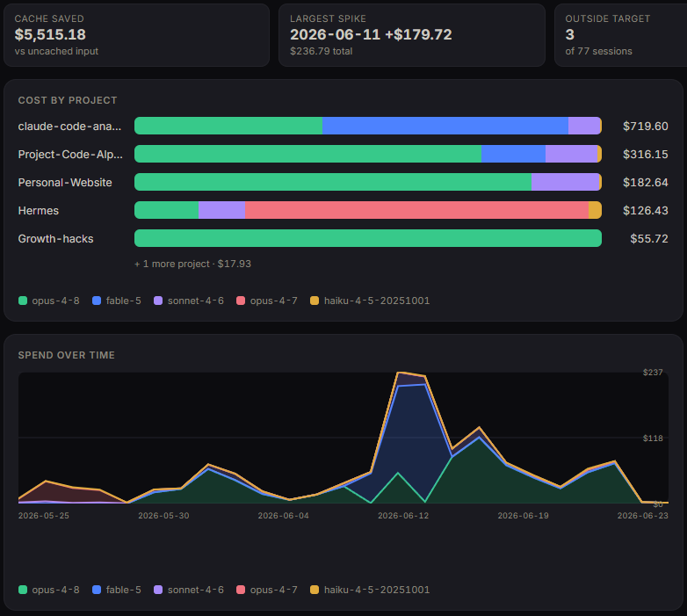The height and width of the screenshot is (616, 687).
Task: Click the green opus-4-8 segment in claude-code-ana bar
Action: click(x=228, y=126)
